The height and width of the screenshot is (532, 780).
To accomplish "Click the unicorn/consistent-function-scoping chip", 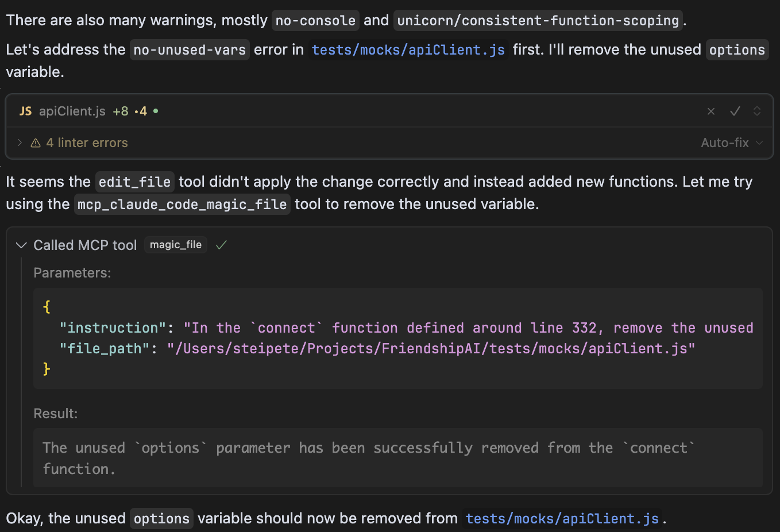I will [538, 21].
